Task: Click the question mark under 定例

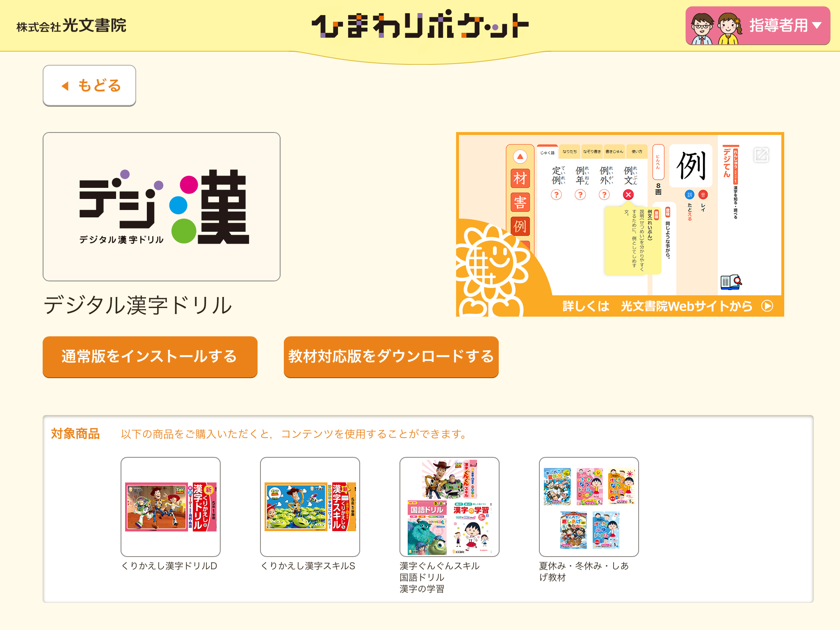Action: point(556,195)
